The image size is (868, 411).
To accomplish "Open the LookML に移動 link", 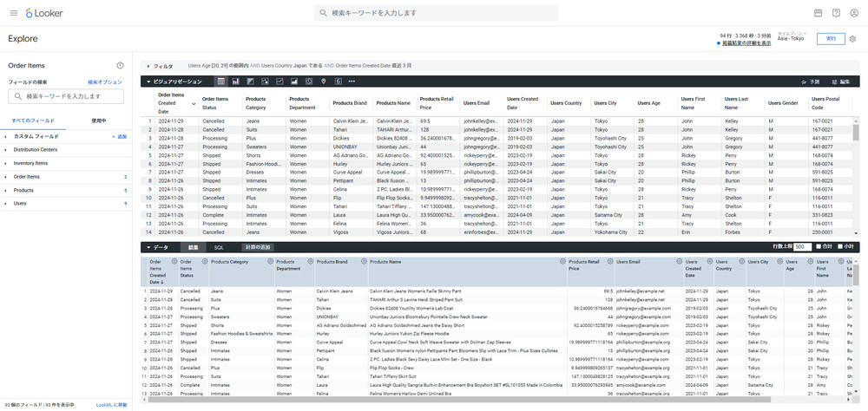I will 111,405.
